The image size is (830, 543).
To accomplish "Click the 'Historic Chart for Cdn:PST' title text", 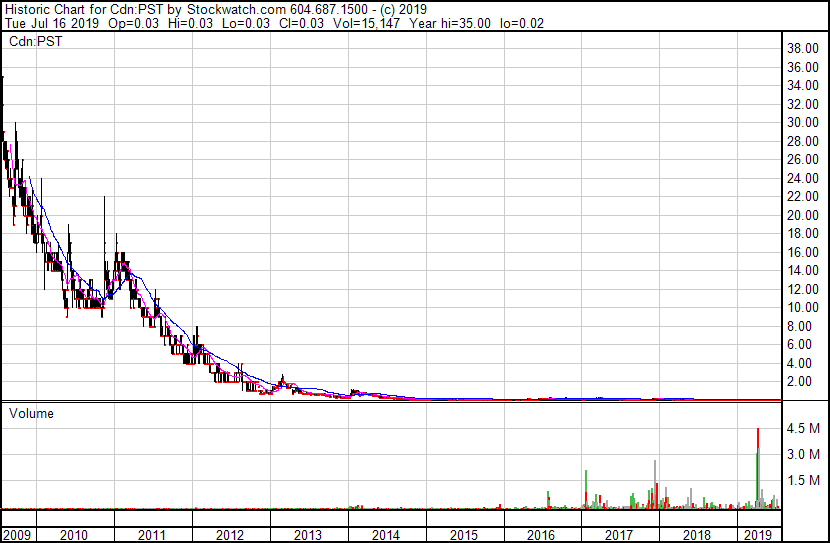I will [83, 9].
